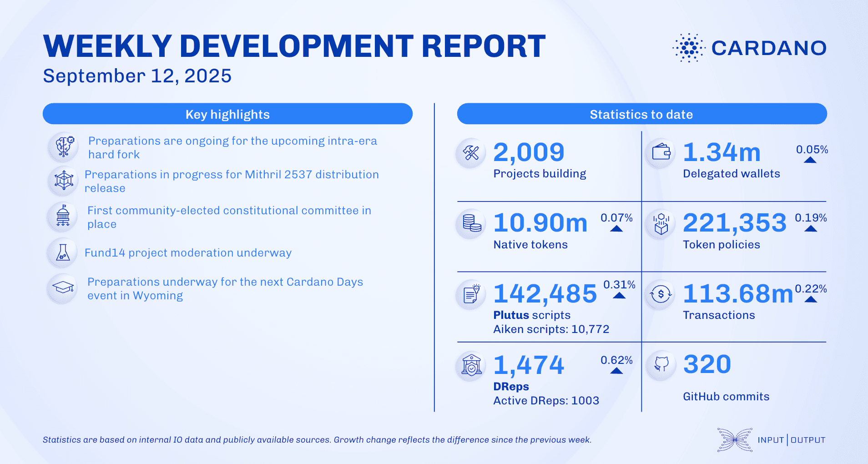Viewport: 868px width, 464px height.
Task: Click the statistics disclaimer footnote
Action: 317,440
